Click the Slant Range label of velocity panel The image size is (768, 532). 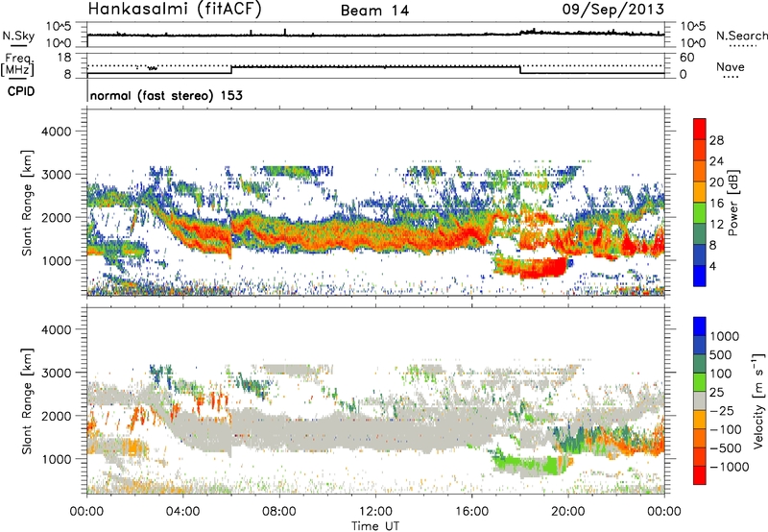[x=28, y=400]
